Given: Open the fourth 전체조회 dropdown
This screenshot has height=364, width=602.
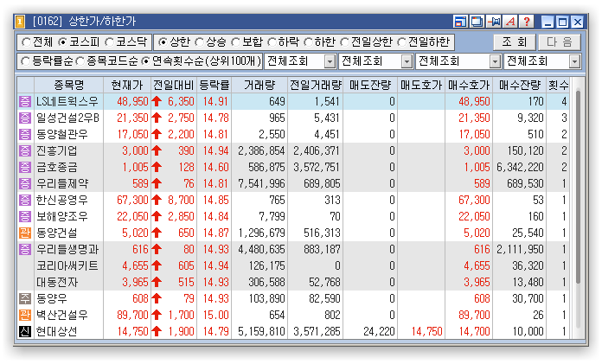Looking at the screenshot, I should 574,61.
